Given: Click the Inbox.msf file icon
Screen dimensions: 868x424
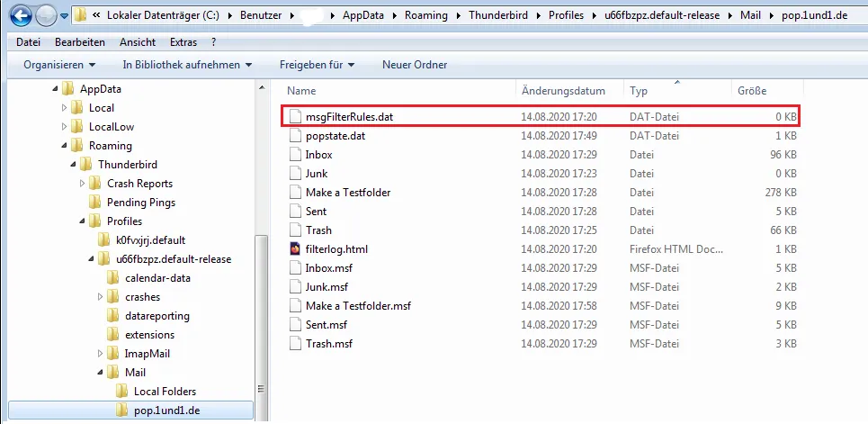Looking at the screenshot, I should 294,268.
